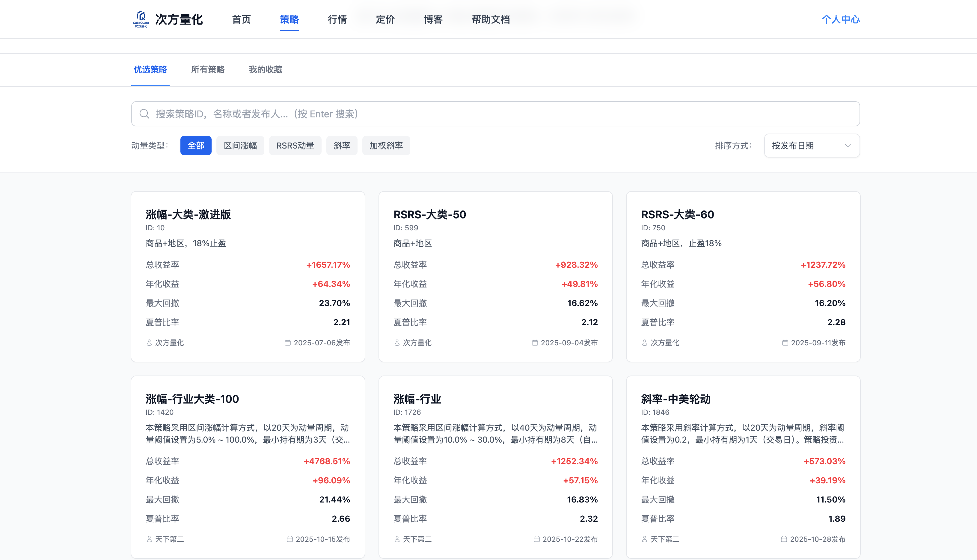
Task: Click author icon on 涨幅-大类-激进版 card
Action: [x=149, y=343]
